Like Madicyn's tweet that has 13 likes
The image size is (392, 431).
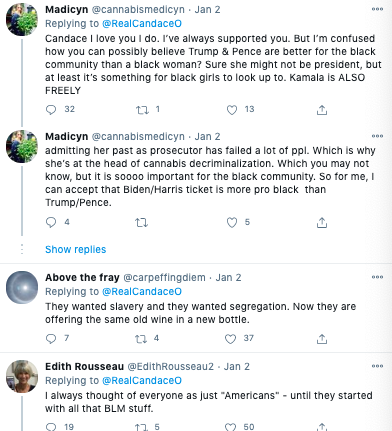[x=232, y=110]
